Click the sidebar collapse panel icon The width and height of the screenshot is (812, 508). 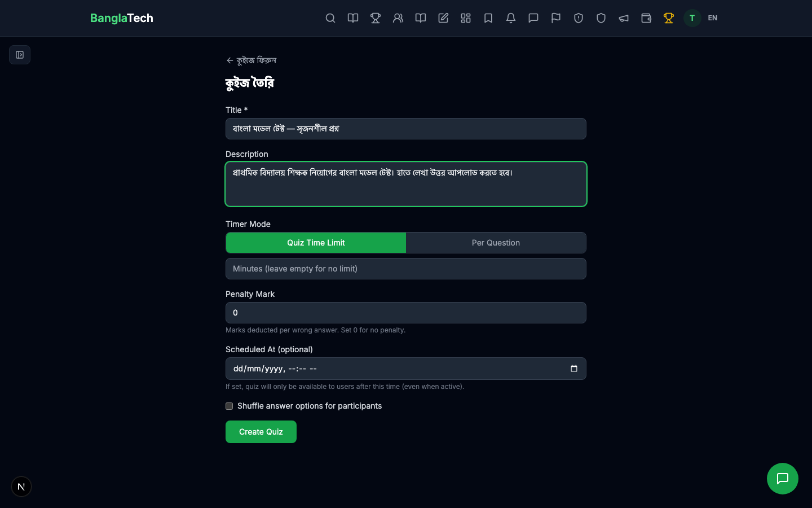(x=20, y=55)
